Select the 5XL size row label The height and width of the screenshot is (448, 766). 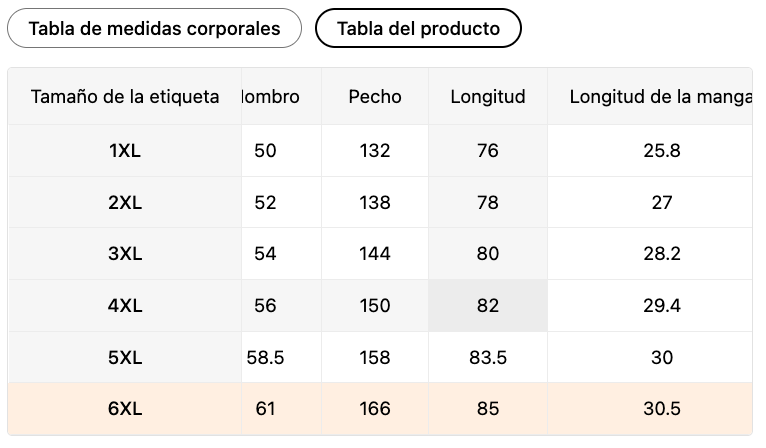pyautogui.click(x=125, y=357)
